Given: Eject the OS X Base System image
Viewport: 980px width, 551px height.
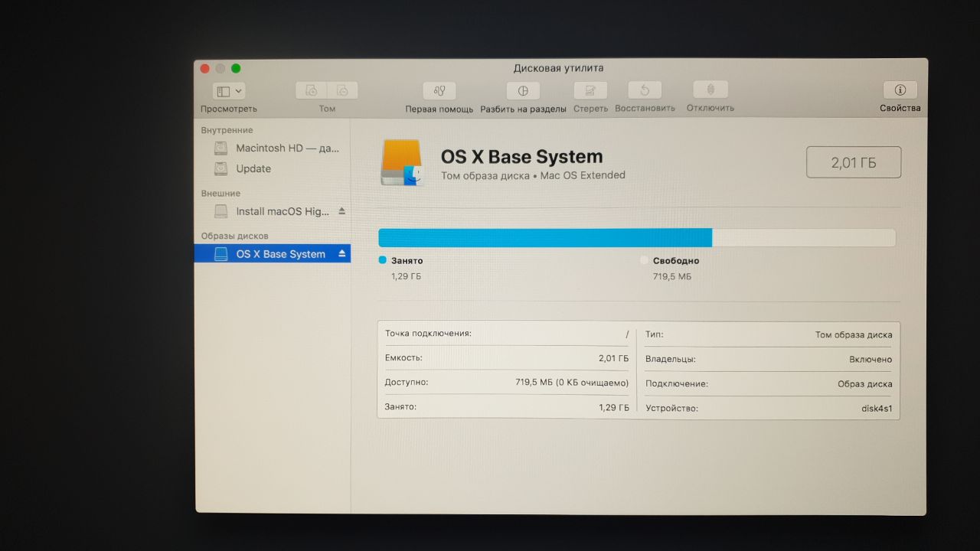Looking at the screenshot, I should click(342, 253).
